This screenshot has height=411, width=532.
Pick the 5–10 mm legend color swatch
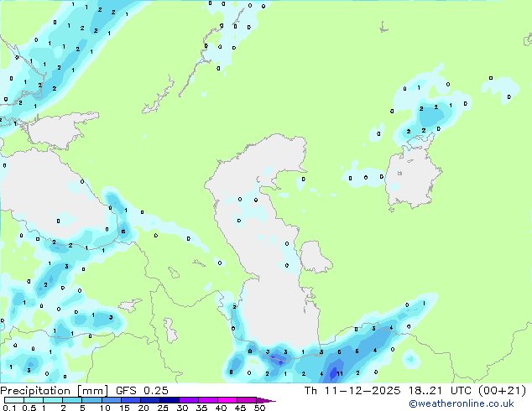point(91,400)
